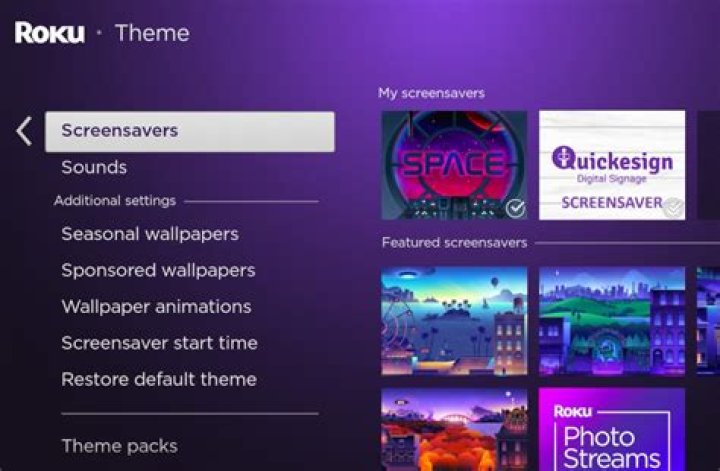720x471 pixels.
Task: Open the Roku Photo Streams tile
Action: tap(612, 430)
